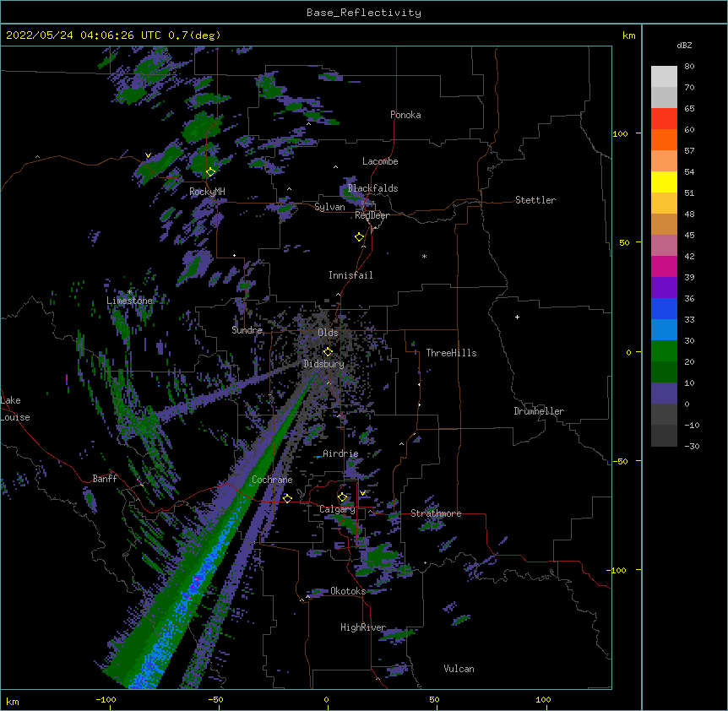The image size is (728, 711).
Task: Select the yellow V marker northwest of RockyMH
Action: pyautogui.click(x=148, y=155)
